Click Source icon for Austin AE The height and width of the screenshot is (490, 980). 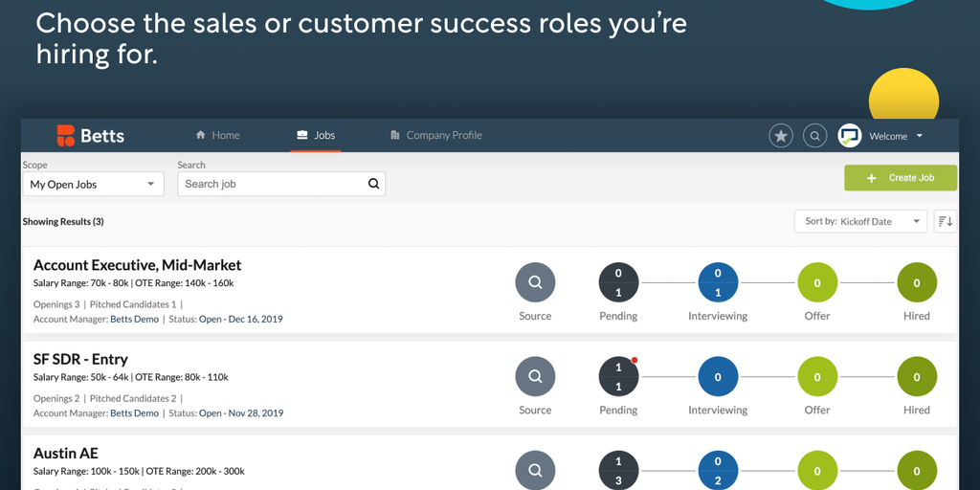click(535, 470)
